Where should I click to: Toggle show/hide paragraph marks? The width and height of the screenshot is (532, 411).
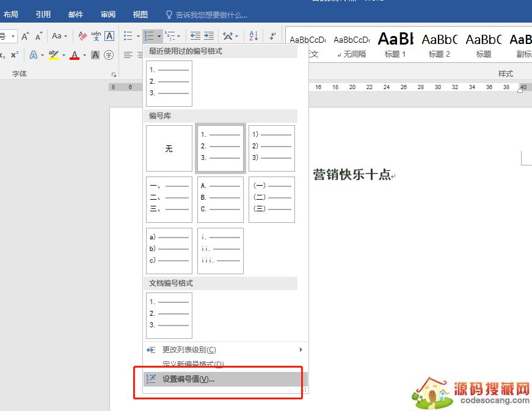pos(272,36)
